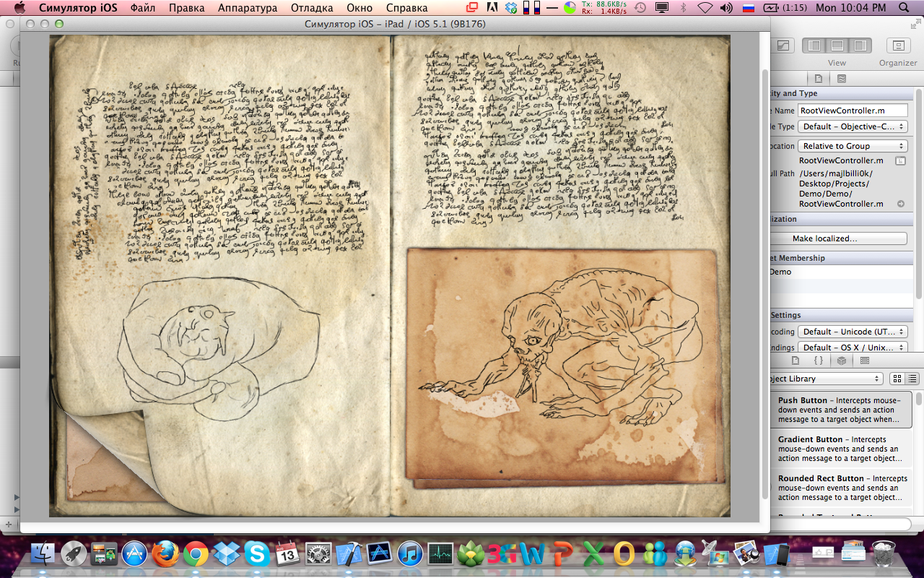Open the File Type dropdown
924x578 pixels.
tap(852, 126)
